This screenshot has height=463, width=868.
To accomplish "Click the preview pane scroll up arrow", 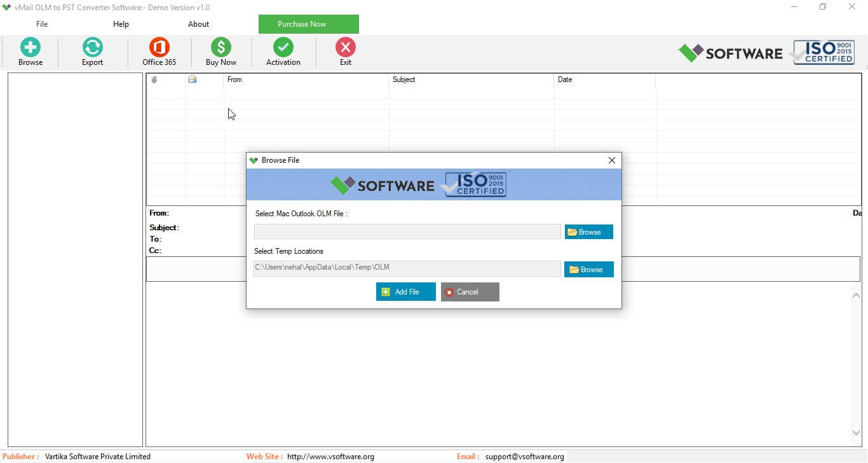I will pos(856,294).
